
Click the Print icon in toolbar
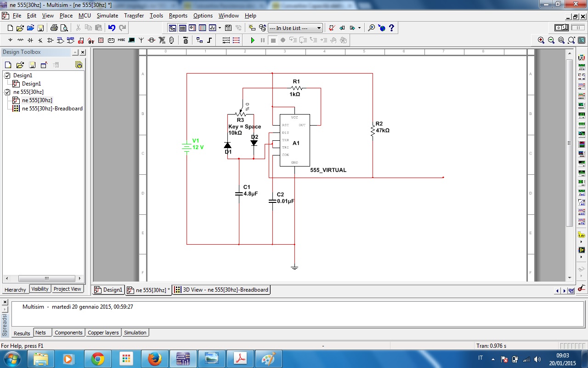click(x=54, y=28)
